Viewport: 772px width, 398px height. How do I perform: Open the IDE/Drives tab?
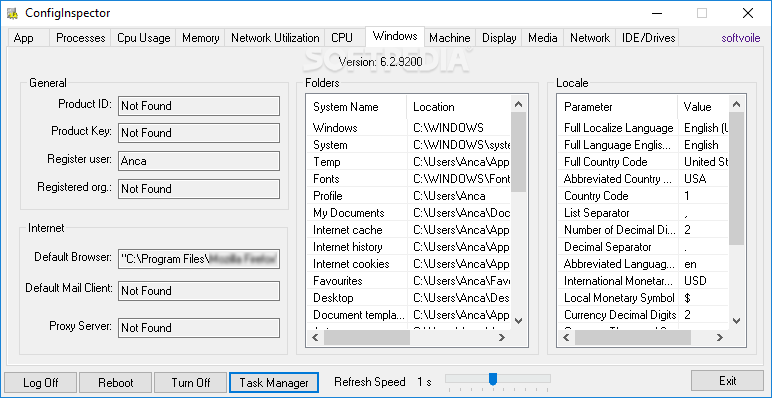647,38
